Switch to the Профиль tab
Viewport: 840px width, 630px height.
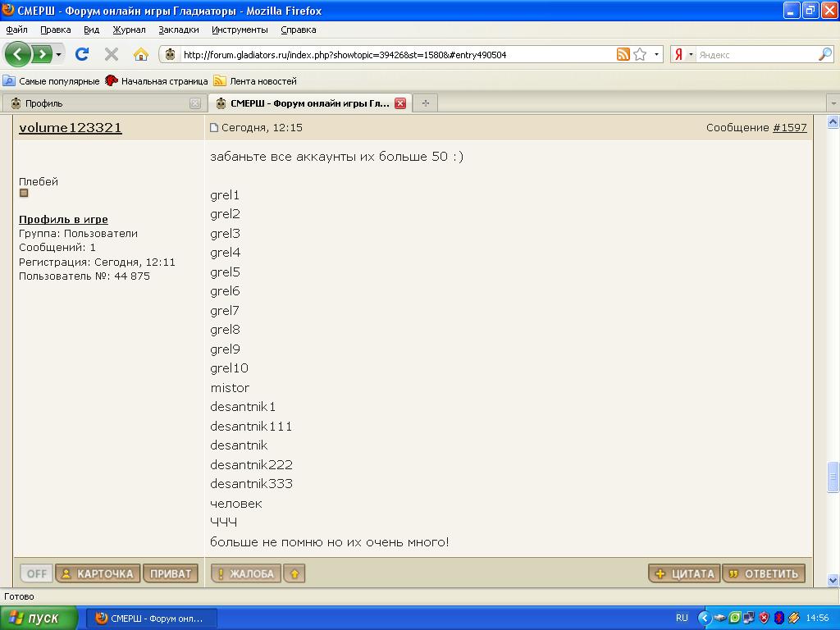point(98,103)
